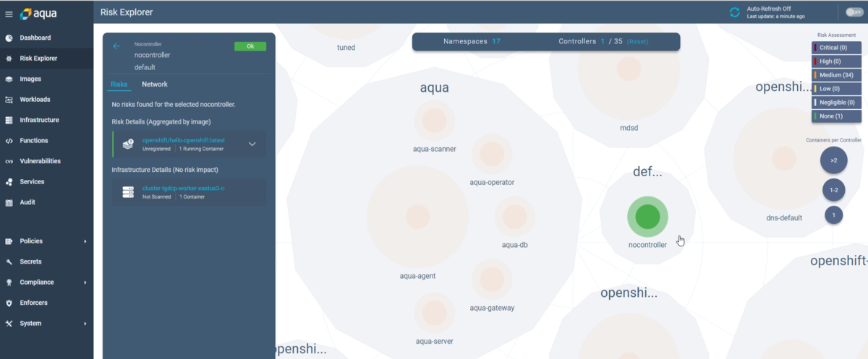Open Audit from the sidebar
The height and width of the screenshot is (359, 868).
(x=27, y=202)
